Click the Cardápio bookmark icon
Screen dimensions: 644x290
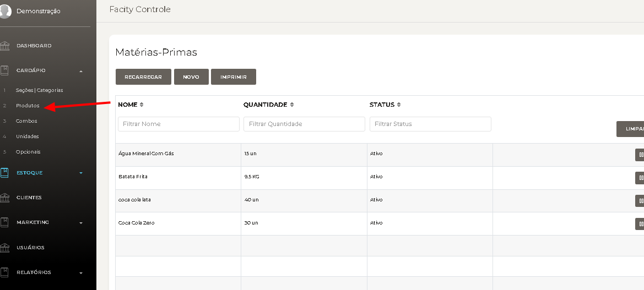[x=4, y=70]
